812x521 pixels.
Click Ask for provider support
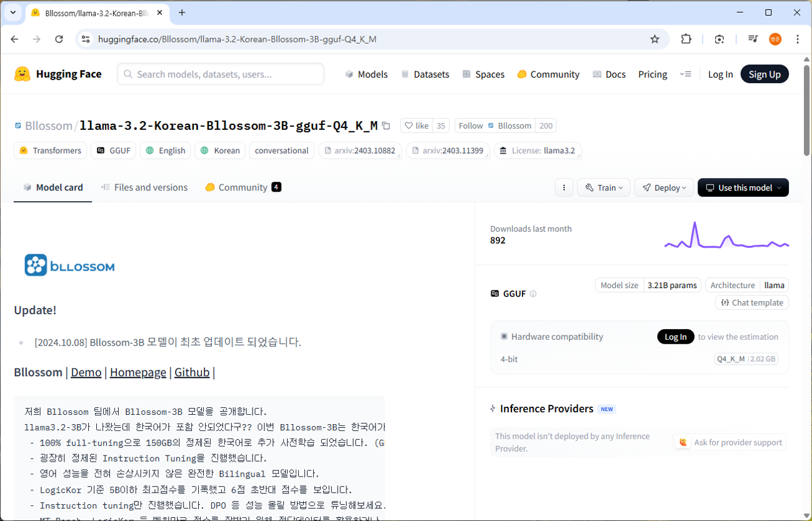coord(730,442)
